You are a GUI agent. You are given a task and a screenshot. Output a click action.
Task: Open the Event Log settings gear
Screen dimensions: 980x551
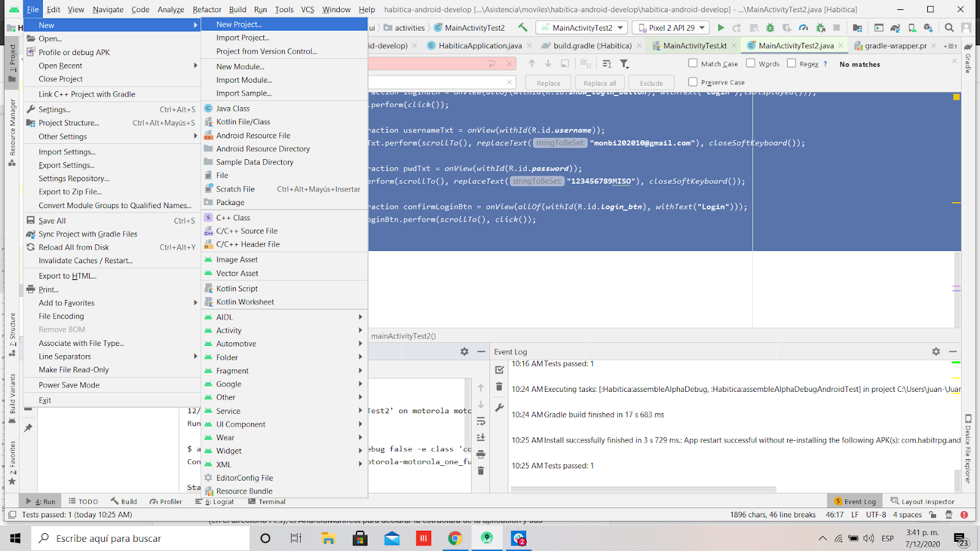tap(936, 351)
